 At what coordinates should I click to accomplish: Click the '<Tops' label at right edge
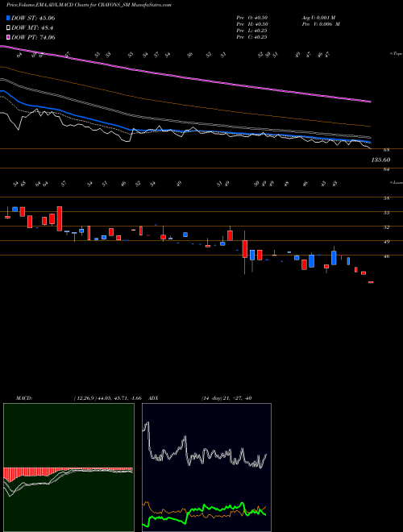pos(396,54)
